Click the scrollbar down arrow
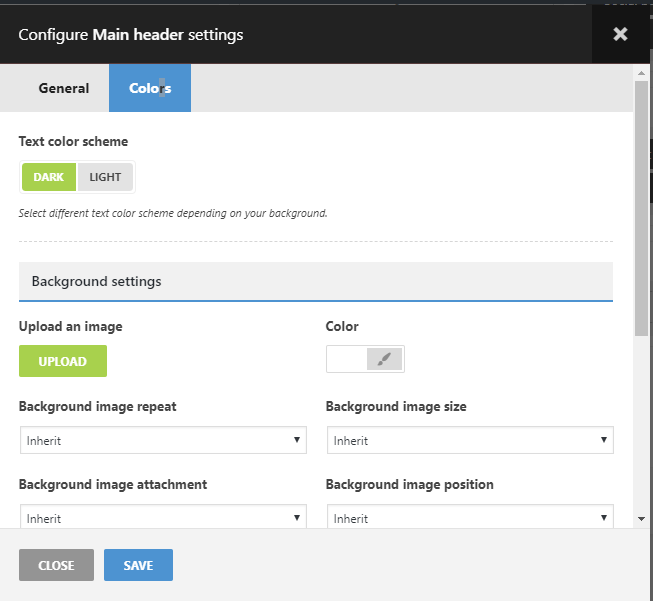Viewport: 653px width, 601px height. [x=642, y=520]
